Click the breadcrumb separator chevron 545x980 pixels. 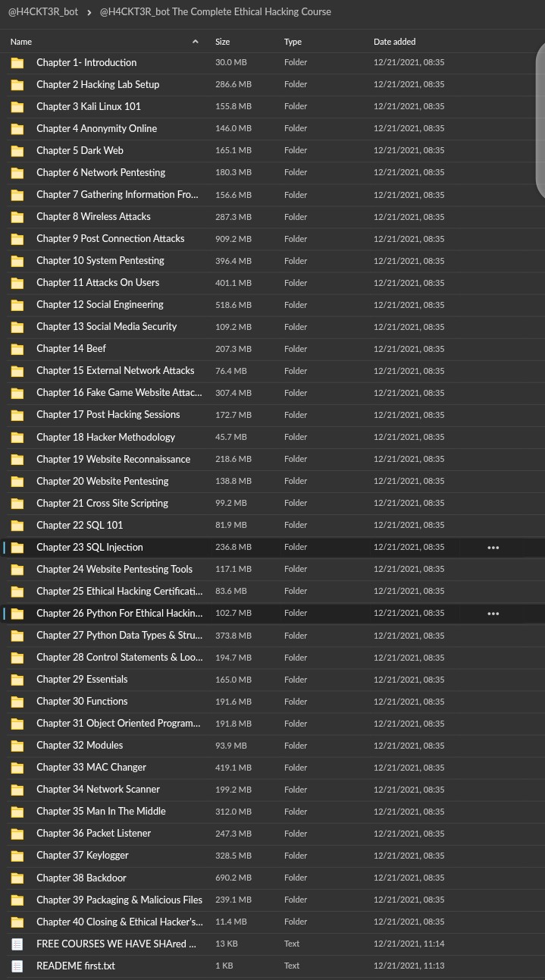tap(89, 12)
